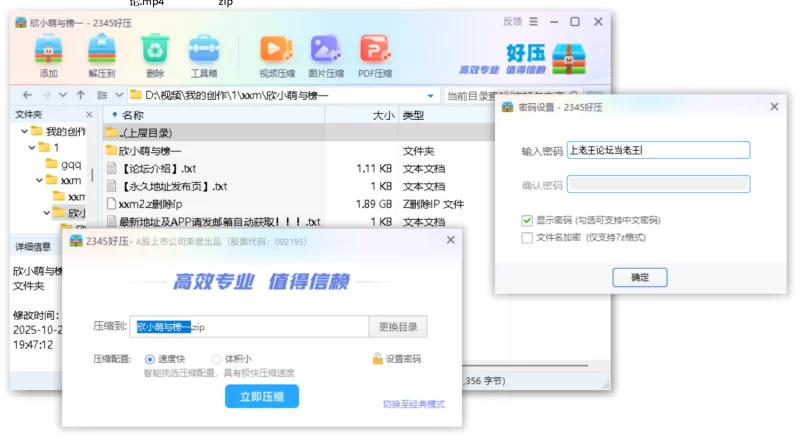Screen dimensions: 800x438
Task: Collapse the 我的创作 tree folder
Action: click(23, 131)
